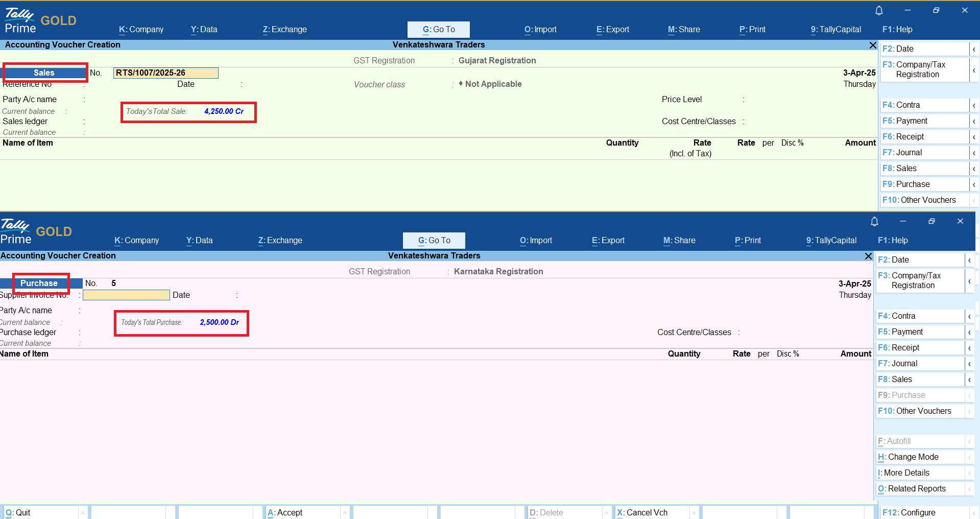Expand the caret next to Q: Quit

[82, 512]
